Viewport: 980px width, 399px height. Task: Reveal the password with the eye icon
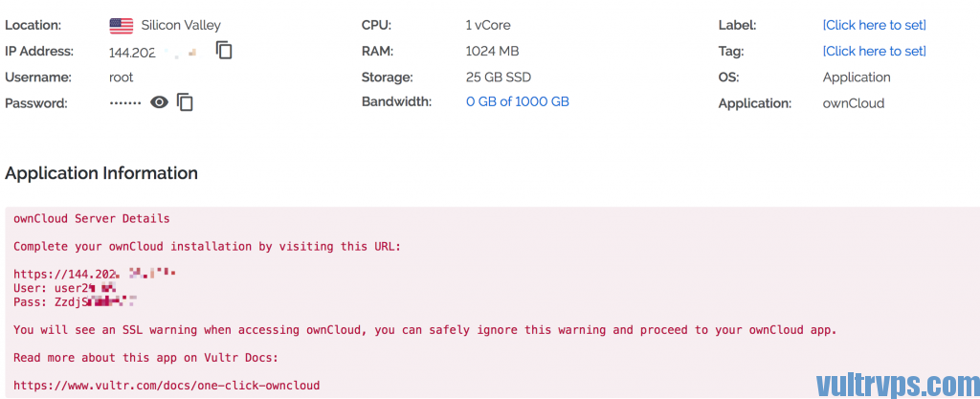160,102
